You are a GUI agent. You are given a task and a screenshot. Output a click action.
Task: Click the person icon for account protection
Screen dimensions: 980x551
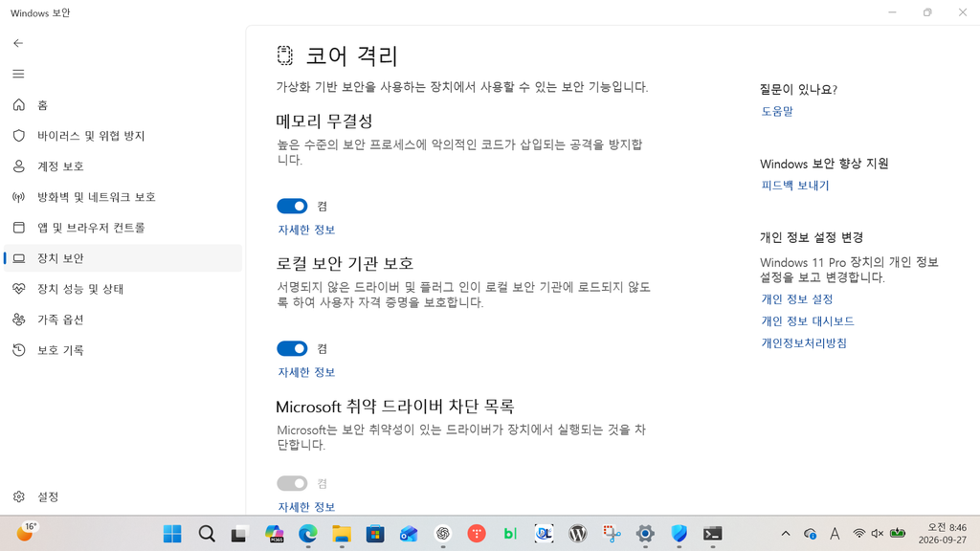19,166
